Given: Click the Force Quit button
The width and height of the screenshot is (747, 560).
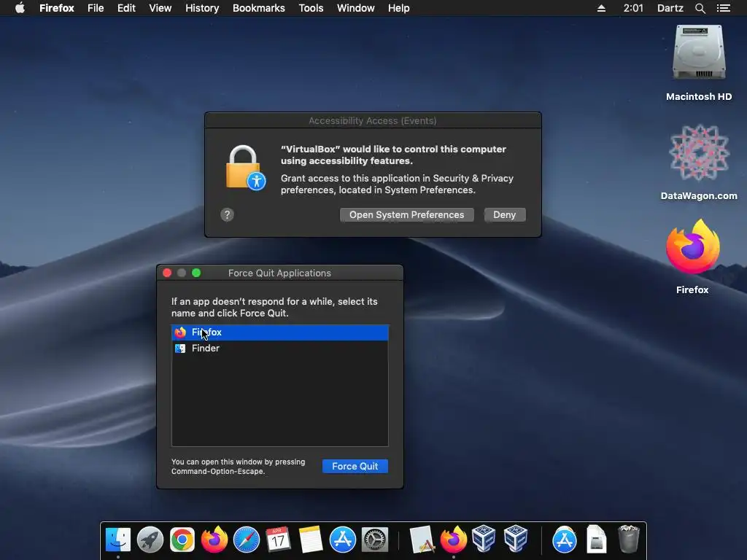Looking at the screenshot, I should (355, 466).
